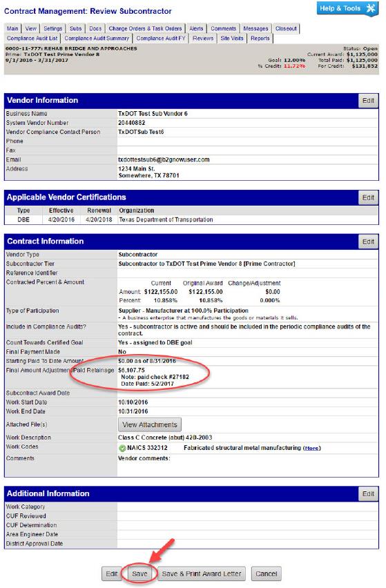Edit the Applicable Vendor Certifications section
Image resolution: width=386 pixels, height=588 pixels.
coord(368,197)
